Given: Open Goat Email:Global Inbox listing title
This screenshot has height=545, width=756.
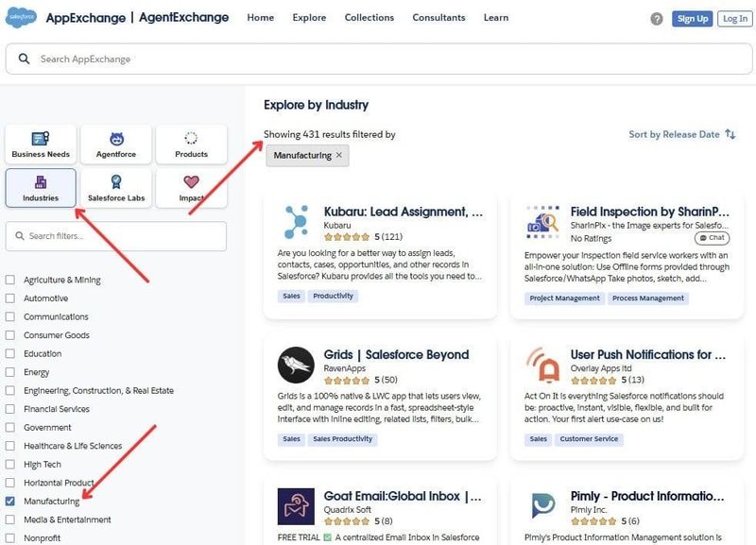Looking at the screenshot, I should tap(403, 496).
